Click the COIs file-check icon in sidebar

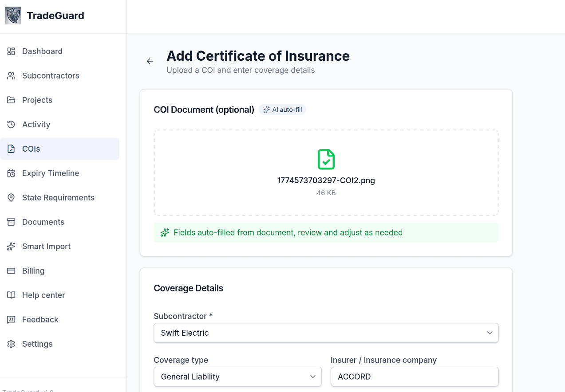[11, 149]
